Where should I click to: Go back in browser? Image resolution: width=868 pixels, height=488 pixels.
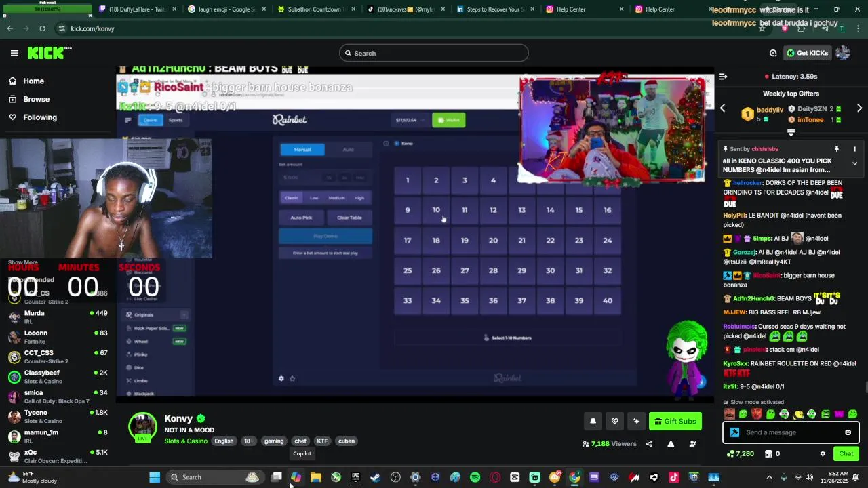9,28
